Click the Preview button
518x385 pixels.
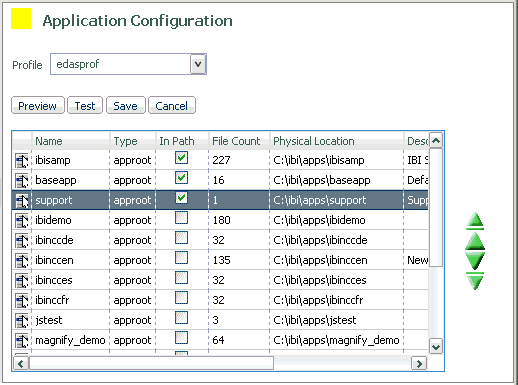(38, 106)
